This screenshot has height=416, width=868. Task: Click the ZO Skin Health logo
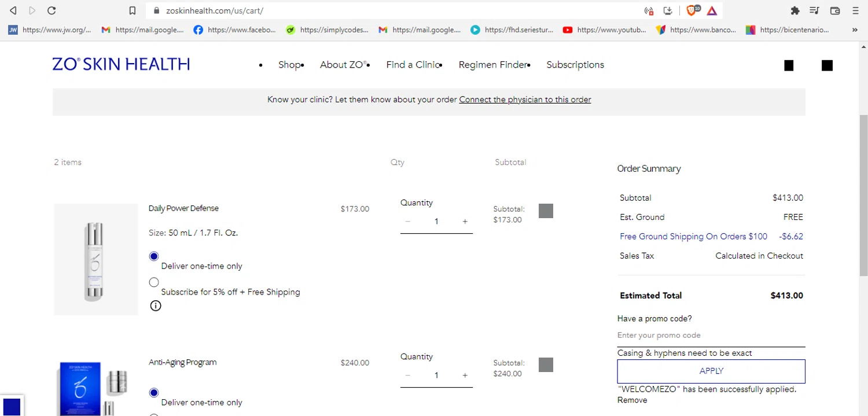(x=121, y=64)
